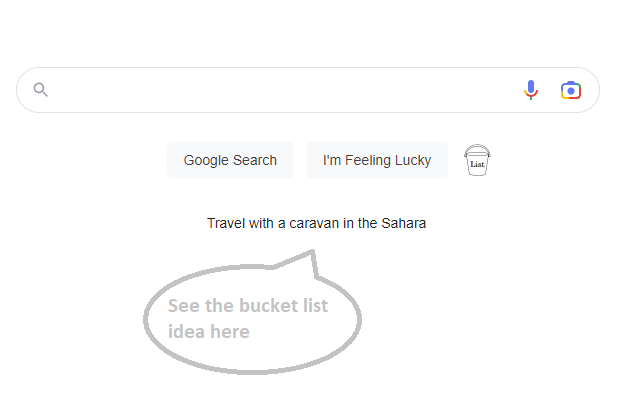Screen dimensions: 640x400
Task: Click the I'm Feeling Lucky button
Action: (377, 160)
